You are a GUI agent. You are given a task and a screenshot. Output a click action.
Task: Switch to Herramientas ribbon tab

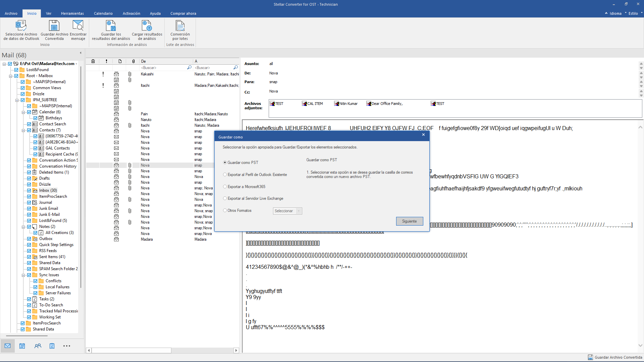click(x=72, y=13)
